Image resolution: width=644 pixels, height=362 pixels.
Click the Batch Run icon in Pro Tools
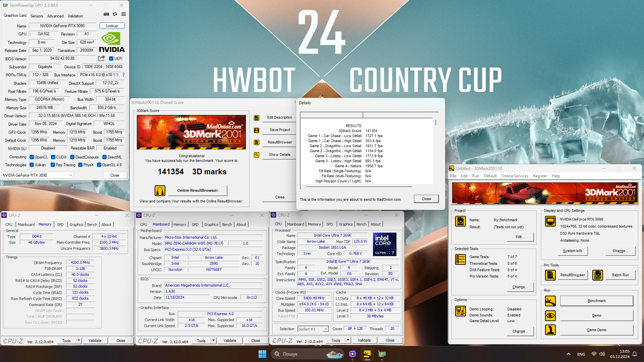(x=597, y=275)
